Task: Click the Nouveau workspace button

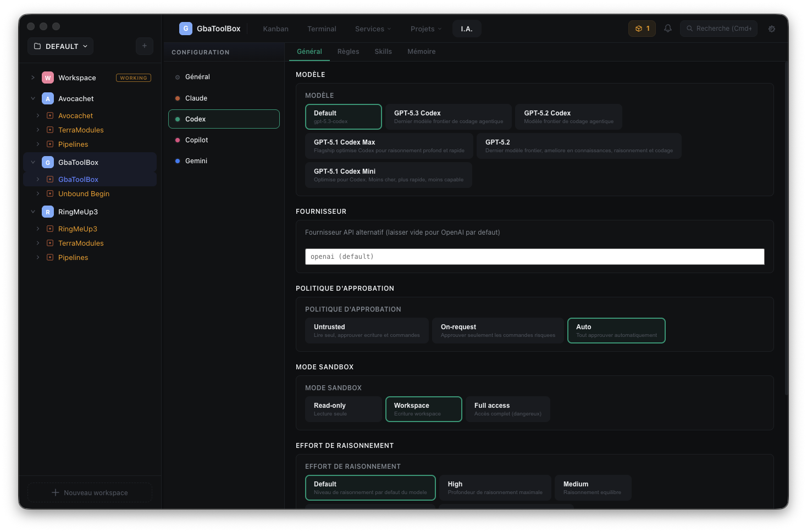Action: point(90,493)
